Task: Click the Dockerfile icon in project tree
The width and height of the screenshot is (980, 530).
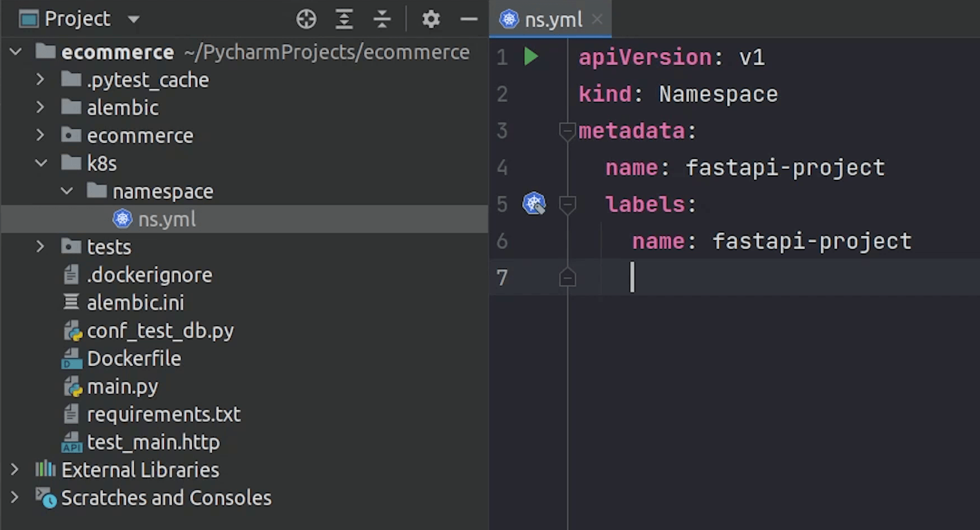Action: (71, 359)
